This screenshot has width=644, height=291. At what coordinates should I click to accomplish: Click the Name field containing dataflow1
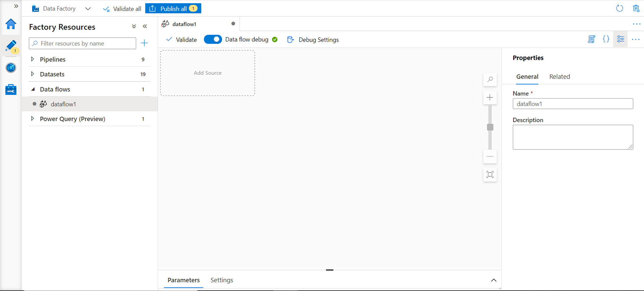tap(573, 104)
